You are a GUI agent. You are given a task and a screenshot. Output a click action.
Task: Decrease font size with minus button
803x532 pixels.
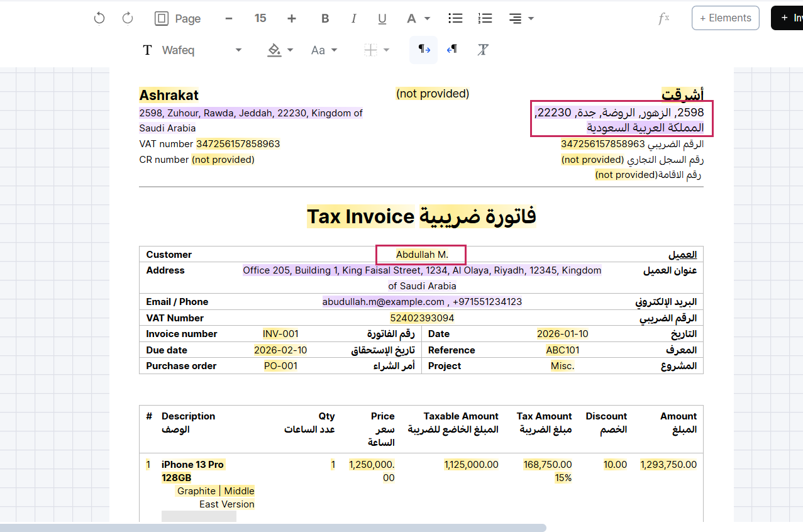229,18
